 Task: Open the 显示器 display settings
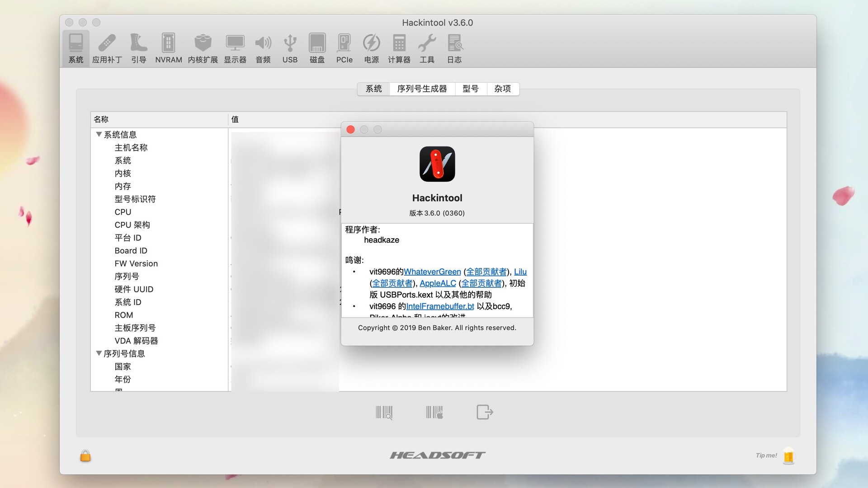235,47
